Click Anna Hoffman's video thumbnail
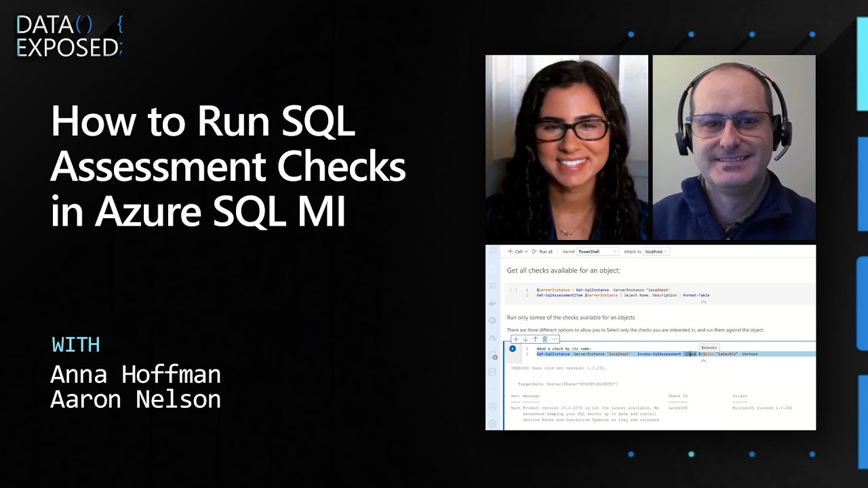868x488 pixels. pos(566,148)
